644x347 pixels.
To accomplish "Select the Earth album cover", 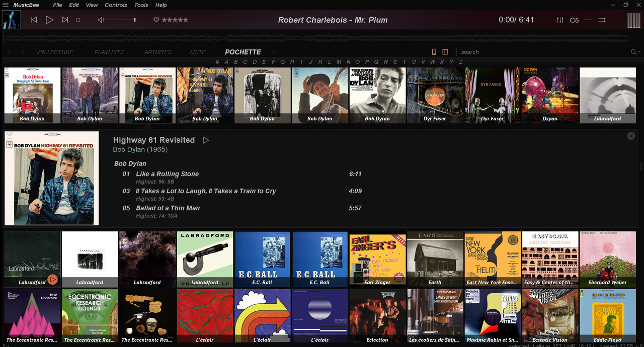I will pyautogui.click(x=435, y=259).
